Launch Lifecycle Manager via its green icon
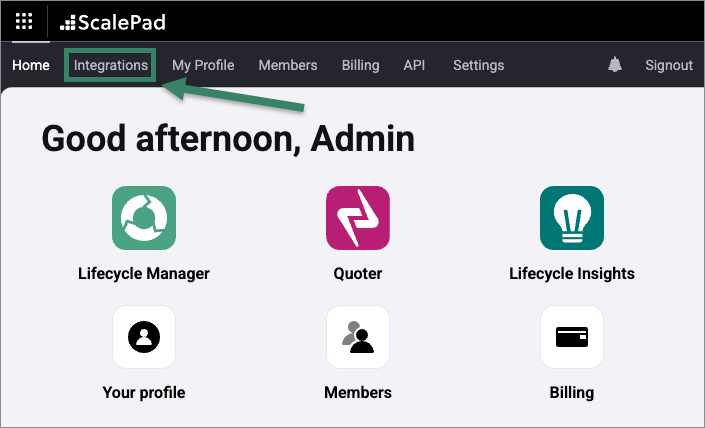 click(144, 218)
